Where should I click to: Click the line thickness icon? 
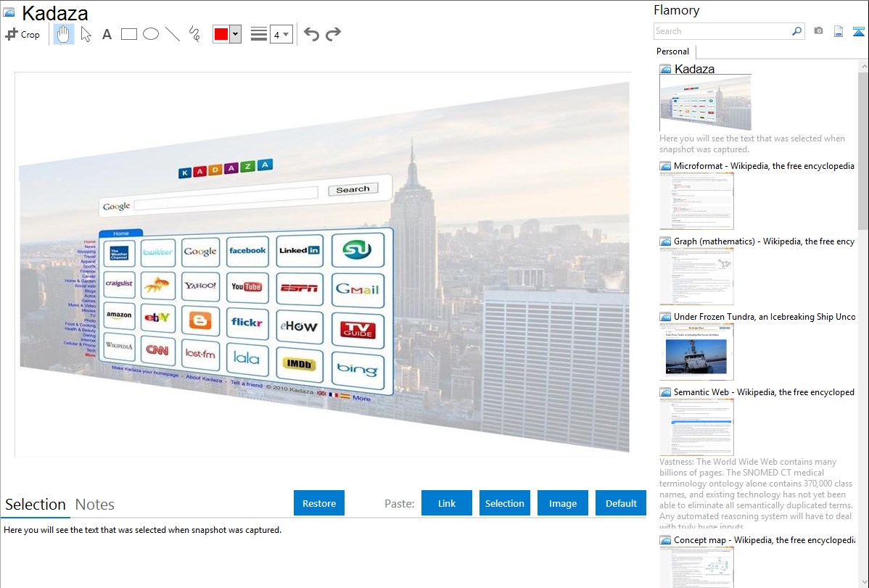(x=259, y=34)
